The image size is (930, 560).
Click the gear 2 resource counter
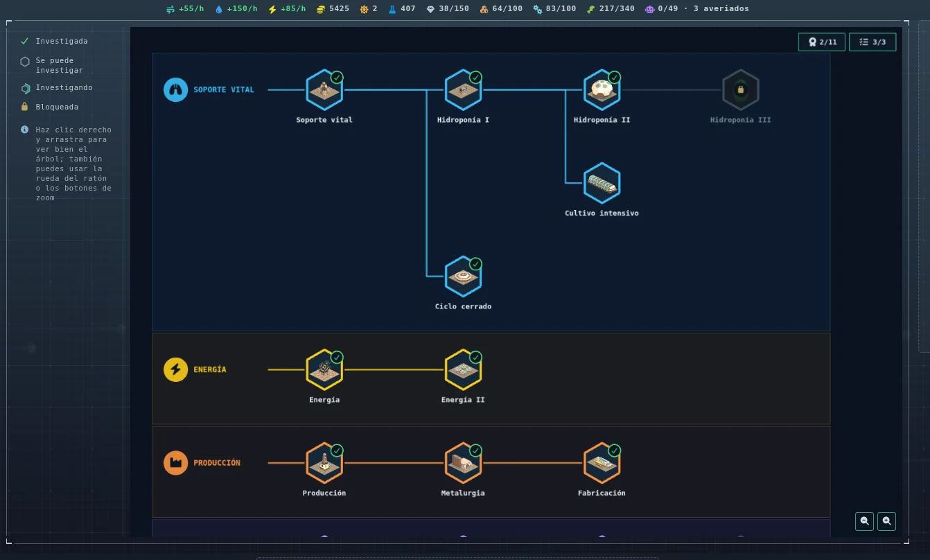click(x=369, y=9)
